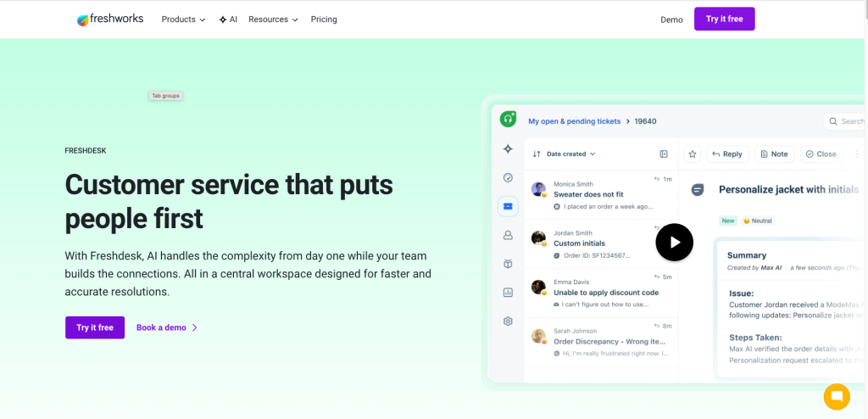
Task: Click the Freshworks logo
Action: (110, 20)
